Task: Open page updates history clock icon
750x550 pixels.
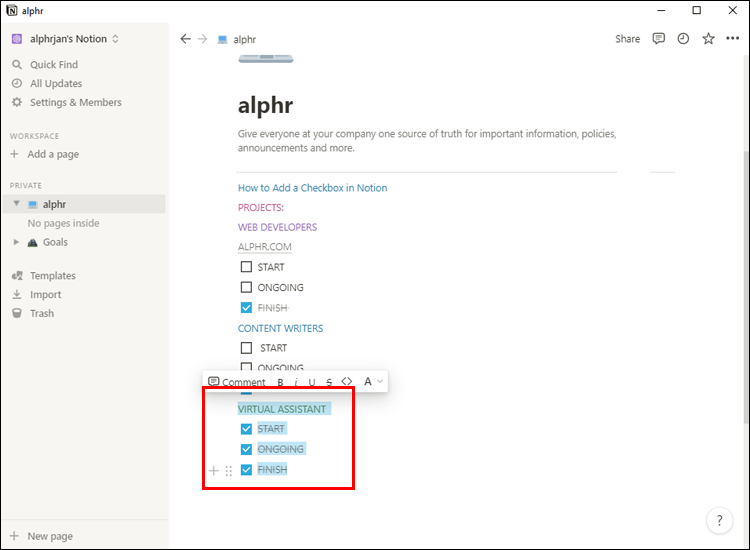Action: [x=683, y=39]
